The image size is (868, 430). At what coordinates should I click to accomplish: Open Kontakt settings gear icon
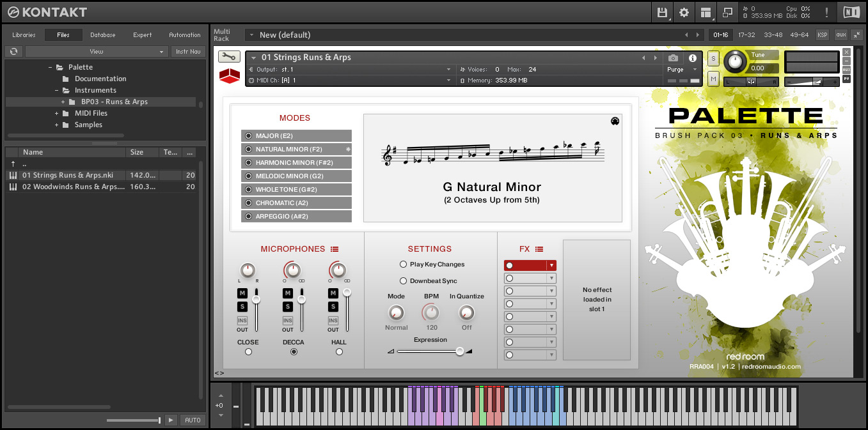[x=684, y=12]
